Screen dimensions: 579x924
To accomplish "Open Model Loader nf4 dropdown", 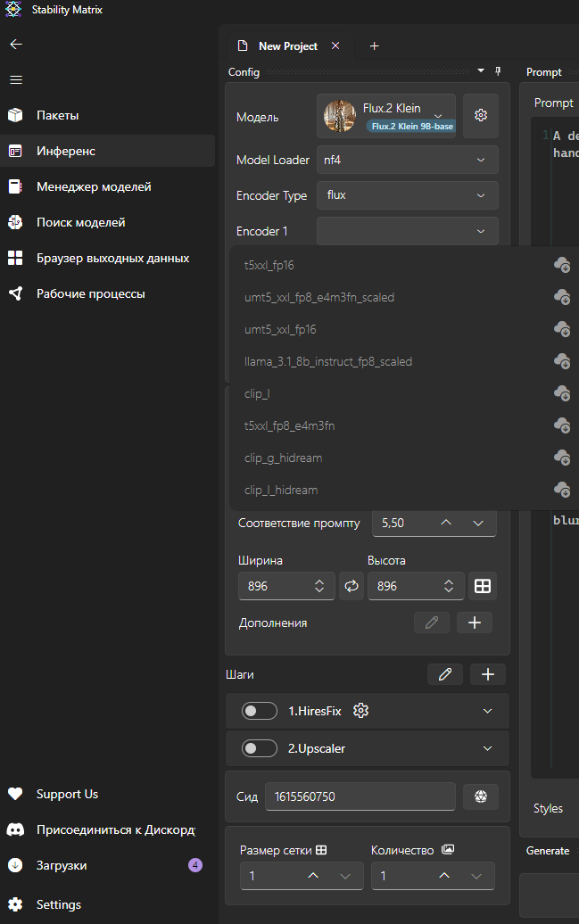I will point(408,160).
